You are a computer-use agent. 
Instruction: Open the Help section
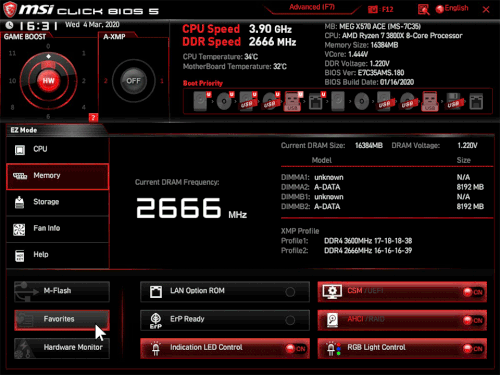click(x=57, y=255)
